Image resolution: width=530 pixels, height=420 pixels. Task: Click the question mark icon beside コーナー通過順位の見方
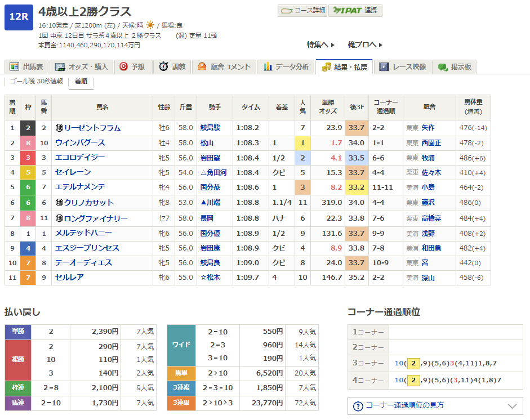point(358,405)
